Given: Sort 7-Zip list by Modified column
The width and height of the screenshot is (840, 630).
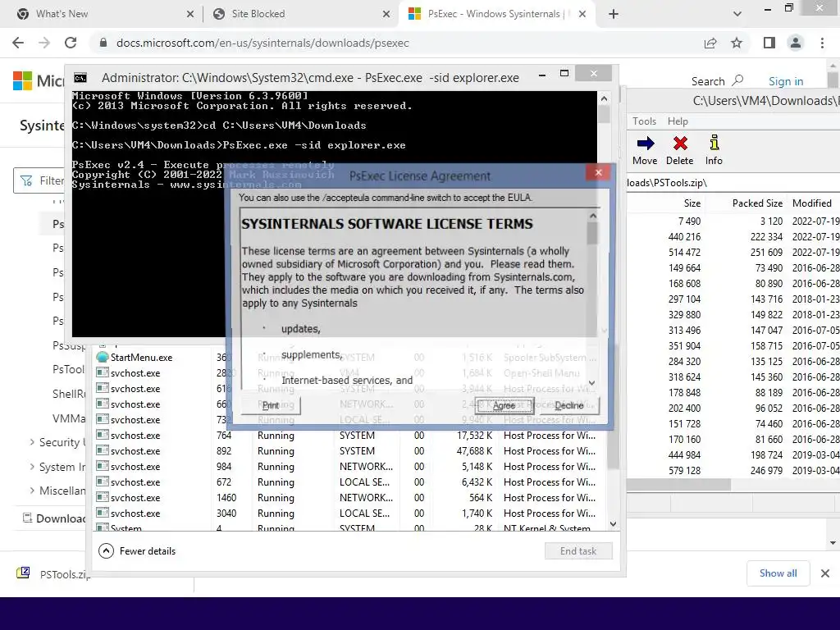Looking at the screenshot, I should [814, 203].
